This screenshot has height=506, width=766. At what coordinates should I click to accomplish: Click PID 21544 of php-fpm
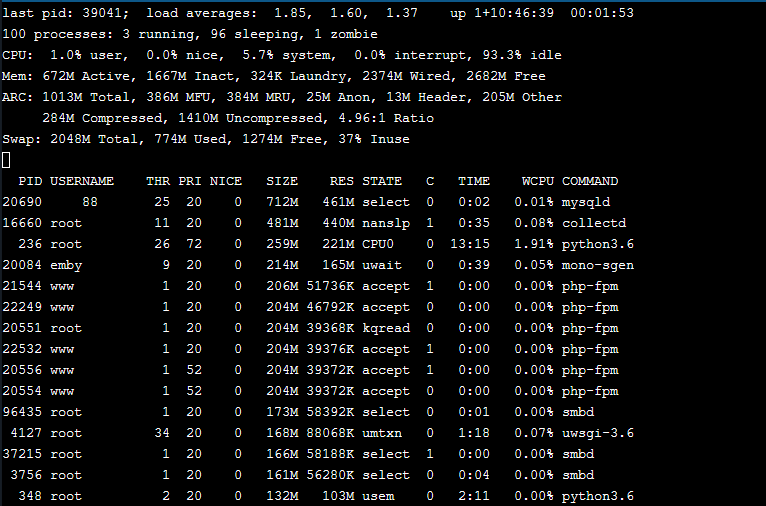pyautogui.click(x=22, y=286)
